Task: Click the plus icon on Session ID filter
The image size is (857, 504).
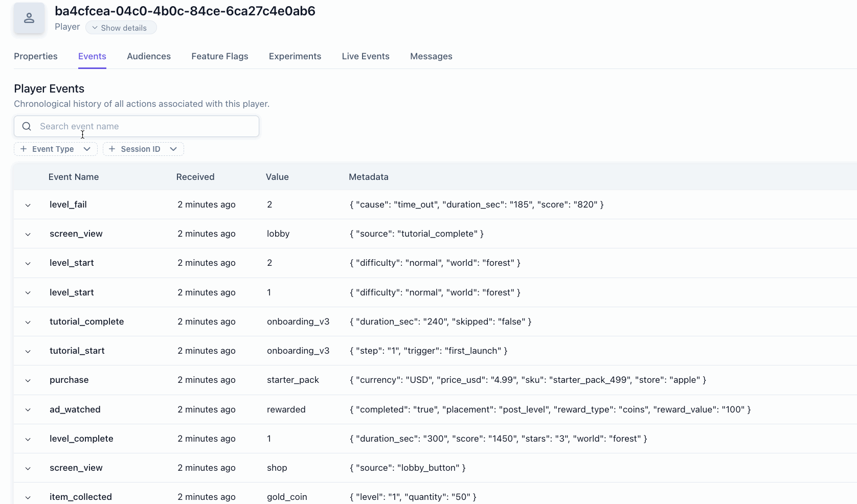Action: [112, 149]
